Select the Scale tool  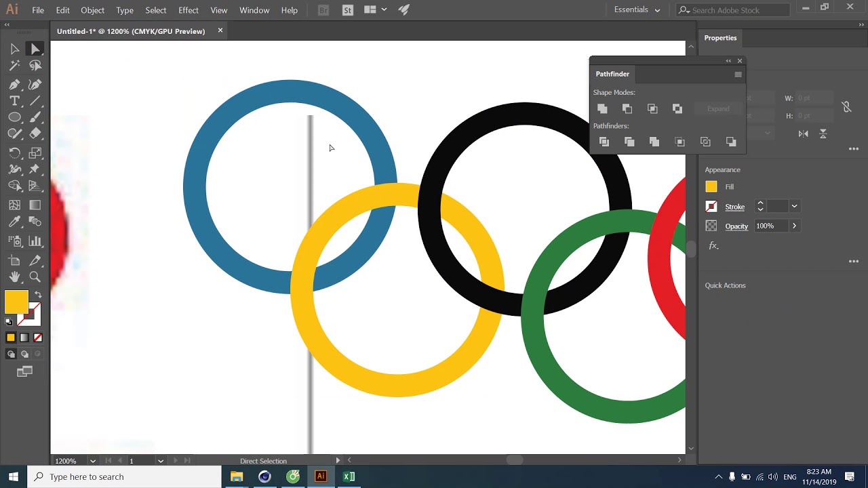35,153
